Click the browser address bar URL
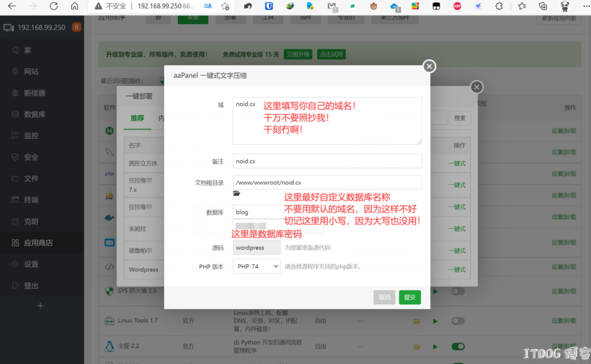 pyautogui.click(x=166, y=6)
